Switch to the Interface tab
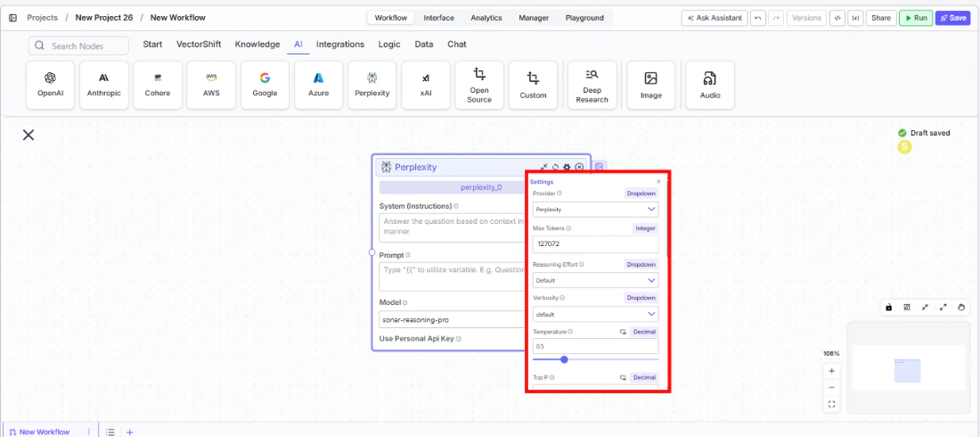This screenshot has height=437, width=980. click(438, 18)
